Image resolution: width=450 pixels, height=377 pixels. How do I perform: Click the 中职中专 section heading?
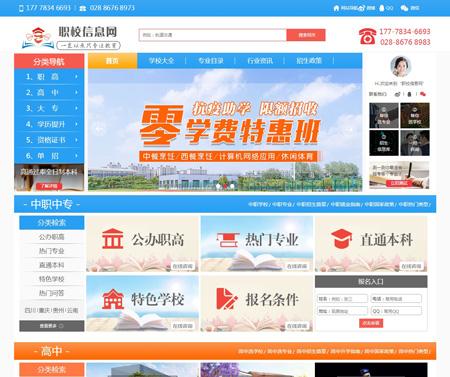point(52,204)
